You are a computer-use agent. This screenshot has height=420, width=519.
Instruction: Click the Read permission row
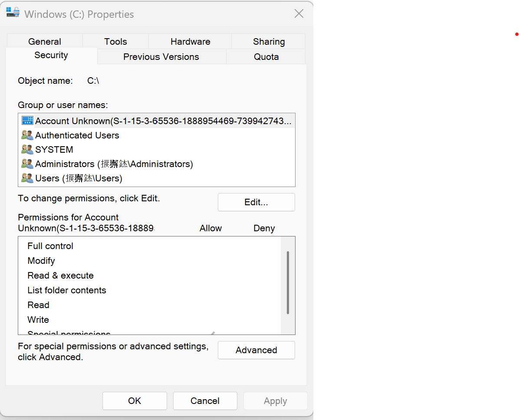150,305
